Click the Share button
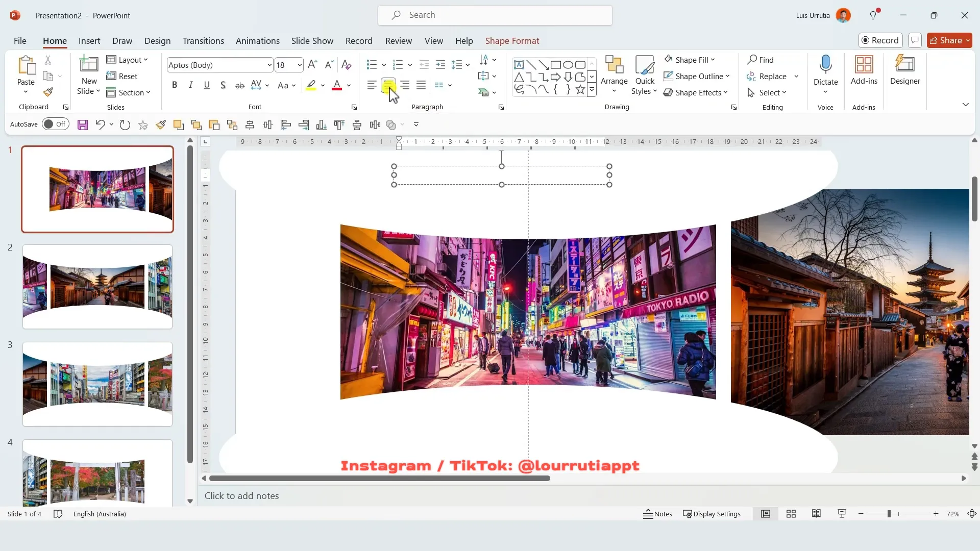 point(949,40)
